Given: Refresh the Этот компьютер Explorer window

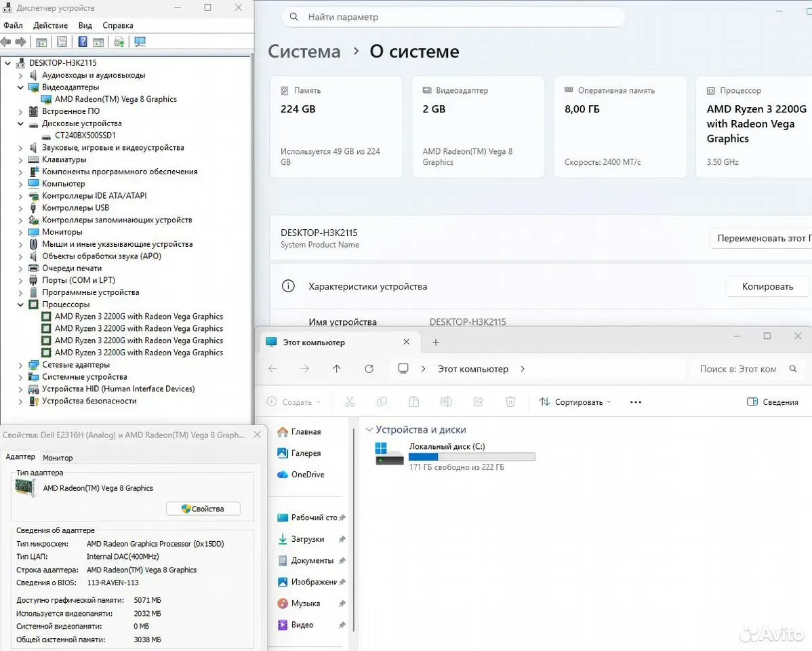Looking at the screenshot, I should tap(369, 368).
